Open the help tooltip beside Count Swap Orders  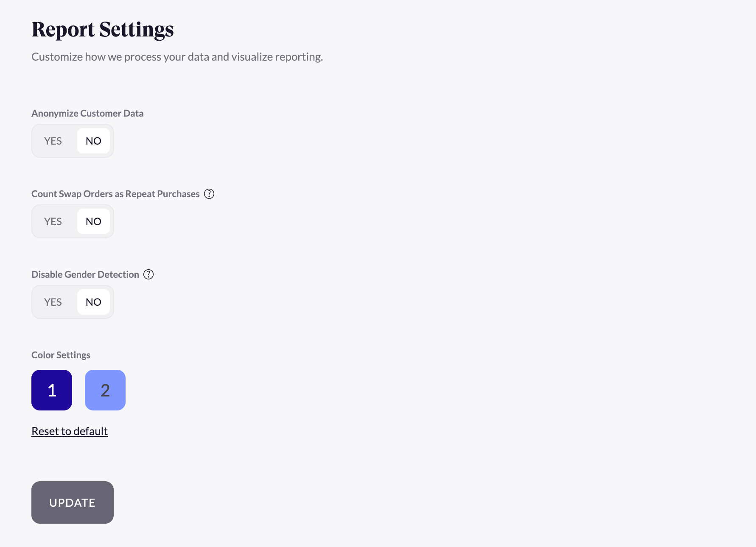click(209, 194)
